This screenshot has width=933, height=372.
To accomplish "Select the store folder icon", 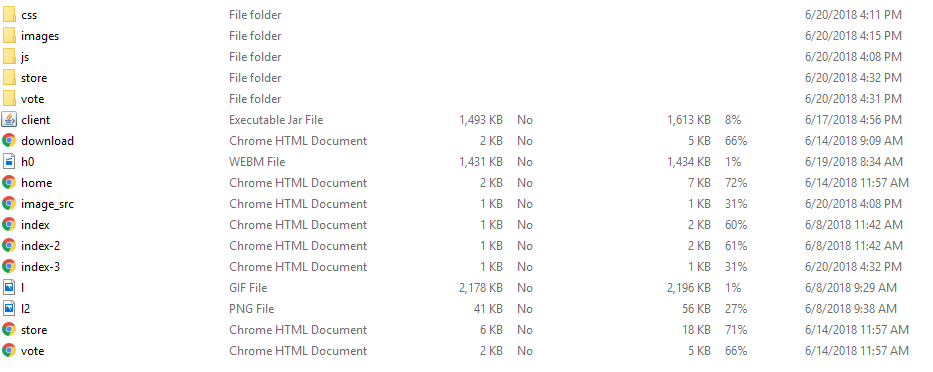I will [x=9, y=78].
